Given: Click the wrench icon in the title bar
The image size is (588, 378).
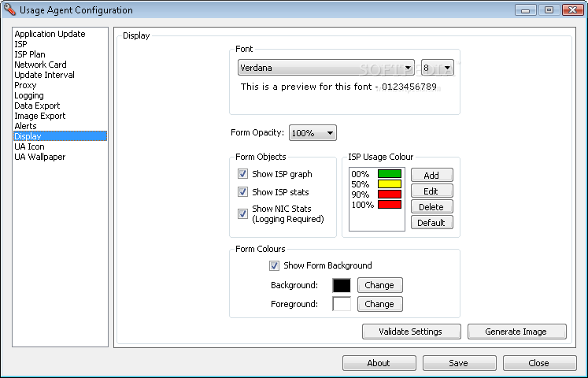Looking at the screenshot, I should click(x=9, y=9).
